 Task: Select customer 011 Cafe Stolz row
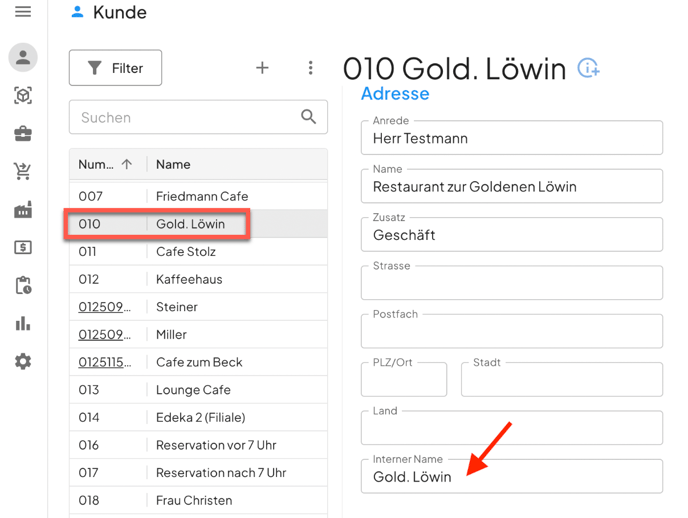click(x=198, y=252)
